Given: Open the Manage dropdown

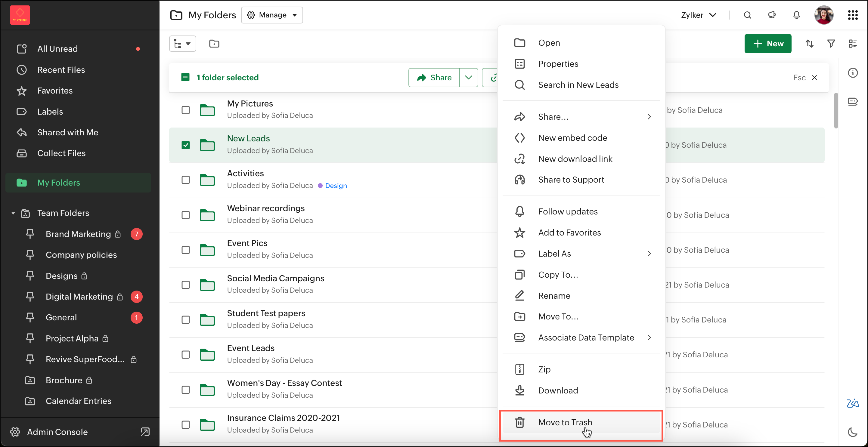Looking at the screenshot, I should click(x=272, y=15).
